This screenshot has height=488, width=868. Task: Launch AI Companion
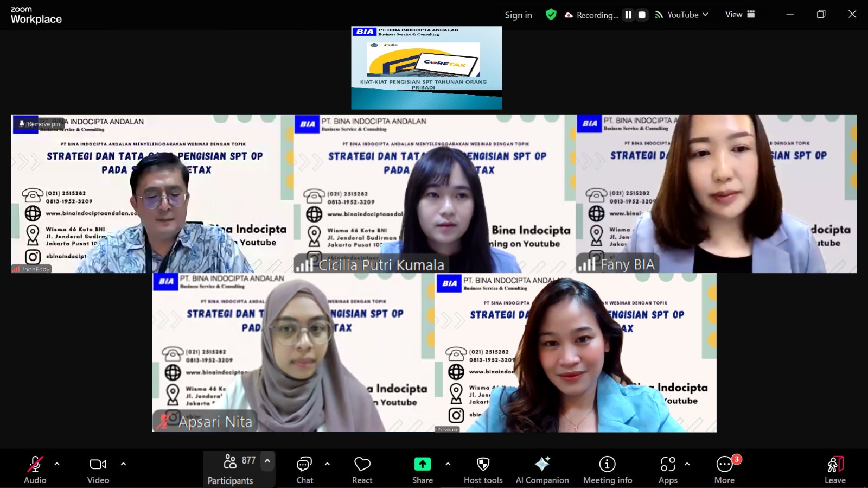pyautogui.click(x=542, y=470)
